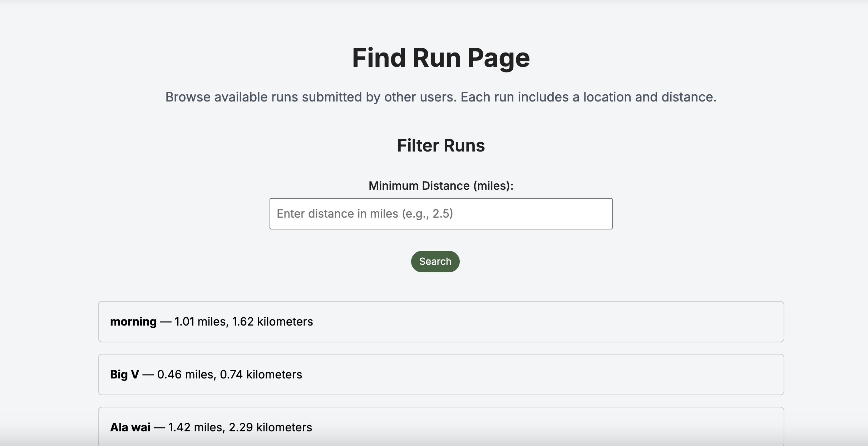The width and height of the screenshot is (868, 446).
Task: Click the Filter Runs heading
Action: 440,145
